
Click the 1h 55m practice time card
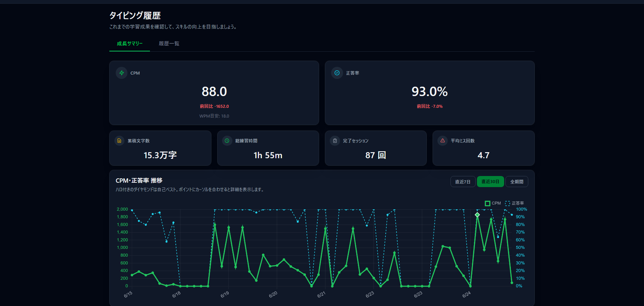coord(268,148)
